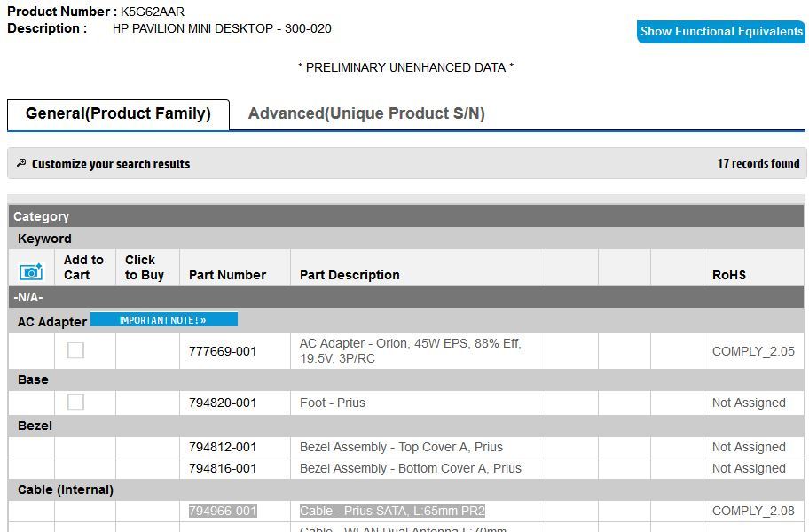Open Advanced(Unique Product S/N) tab
Viewport: 809px width, 532px height.
coord(366,113)
